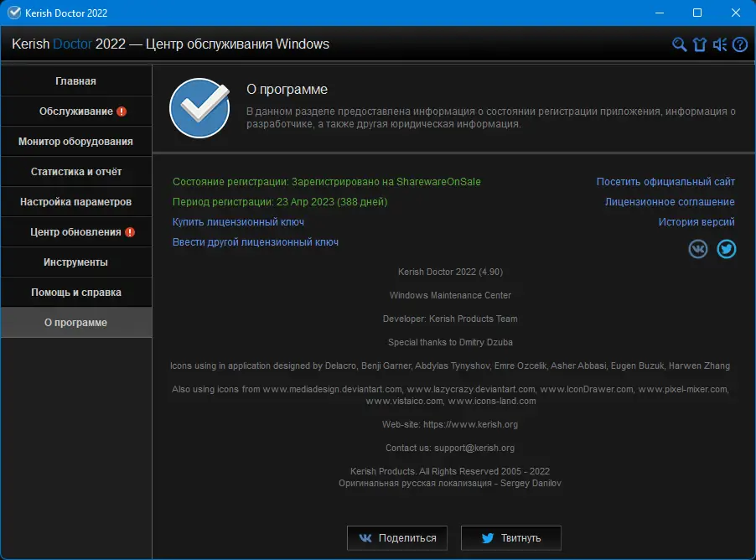Click the skins shirt icon in header

coord(700,44)
